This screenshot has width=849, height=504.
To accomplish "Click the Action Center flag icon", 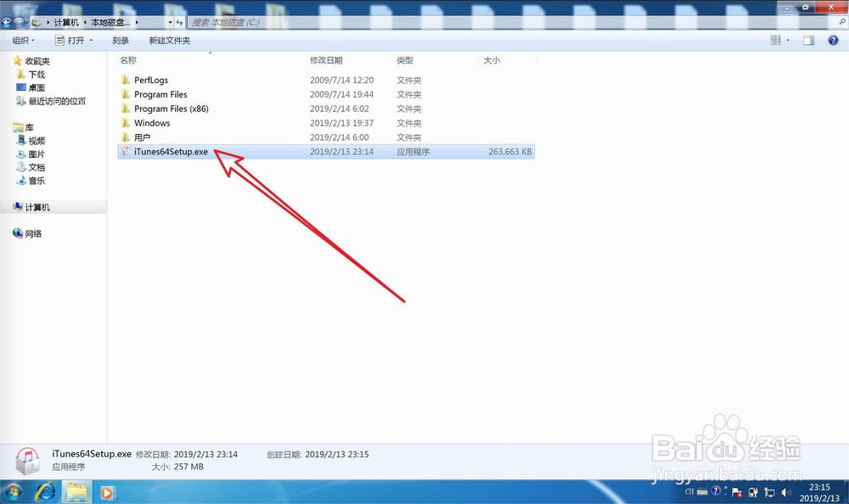I will [x=737, y=493].
